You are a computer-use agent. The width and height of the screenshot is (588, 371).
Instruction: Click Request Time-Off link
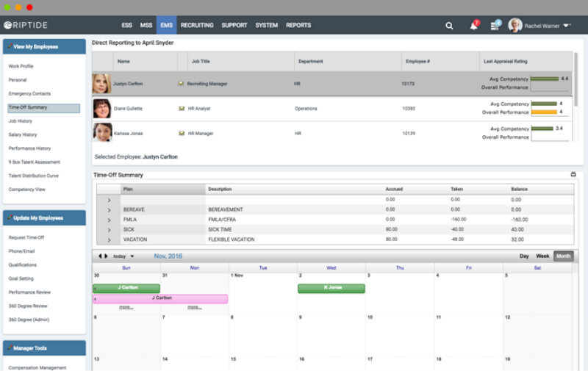26,237
